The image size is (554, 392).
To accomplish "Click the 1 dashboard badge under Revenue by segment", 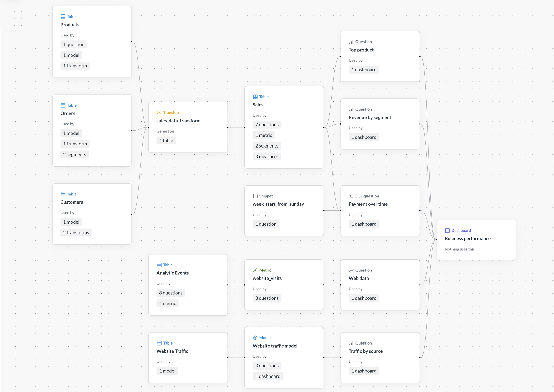I will coord(364,137).
